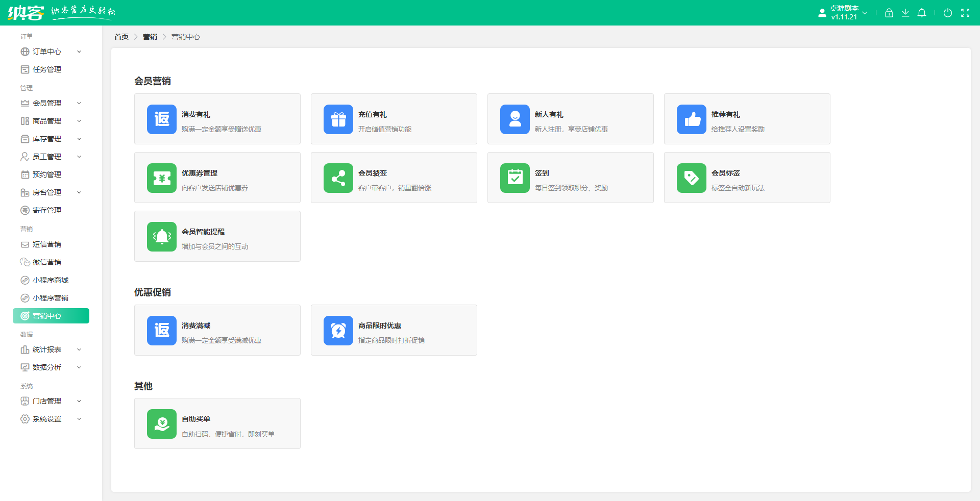Image resolution: width=980 pixels, height=501 pixels.
Task: Toggle fullscreen mode icon
Action: tap(965, 13)
